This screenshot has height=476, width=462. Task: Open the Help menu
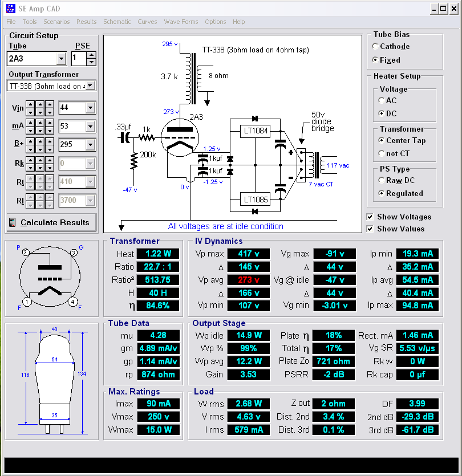239,22
